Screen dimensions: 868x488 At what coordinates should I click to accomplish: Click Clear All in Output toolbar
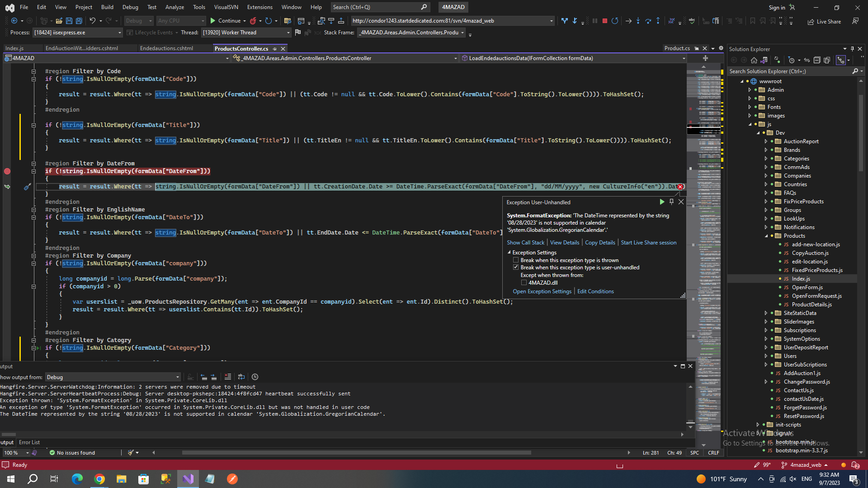(x=228, y=377)
